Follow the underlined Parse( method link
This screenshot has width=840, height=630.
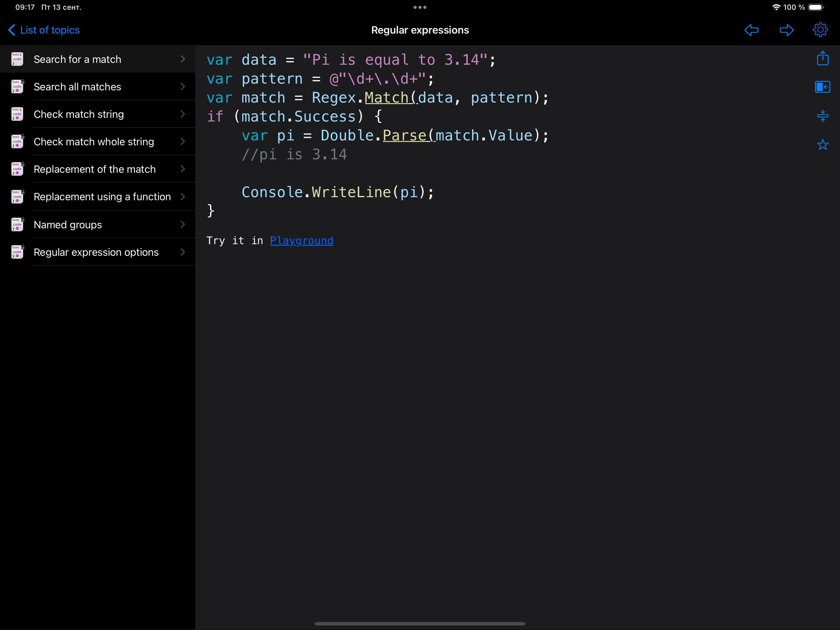409,136
